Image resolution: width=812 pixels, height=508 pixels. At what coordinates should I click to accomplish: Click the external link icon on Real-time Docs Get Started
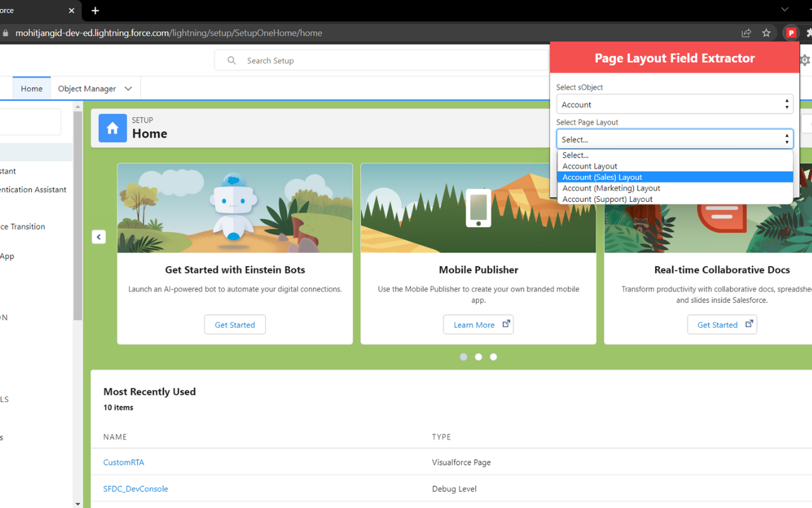(749, 324)
